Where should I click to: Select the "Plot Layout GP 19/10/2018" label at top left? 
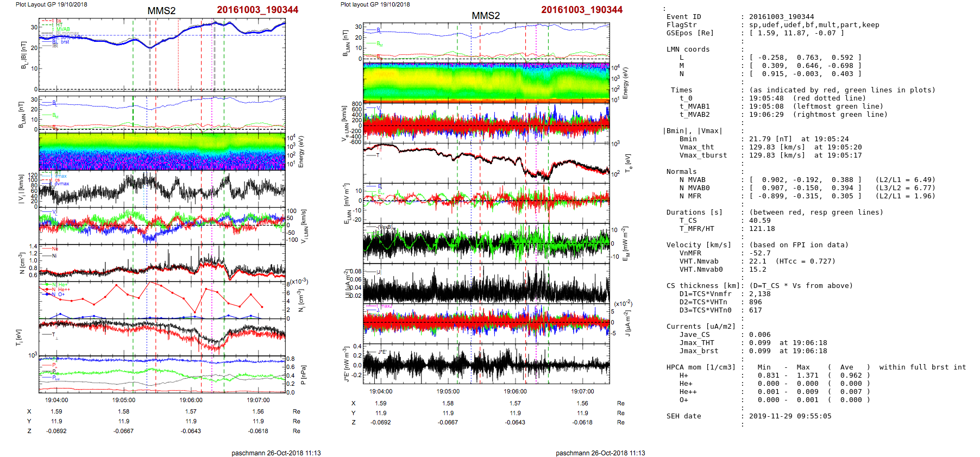51,4
